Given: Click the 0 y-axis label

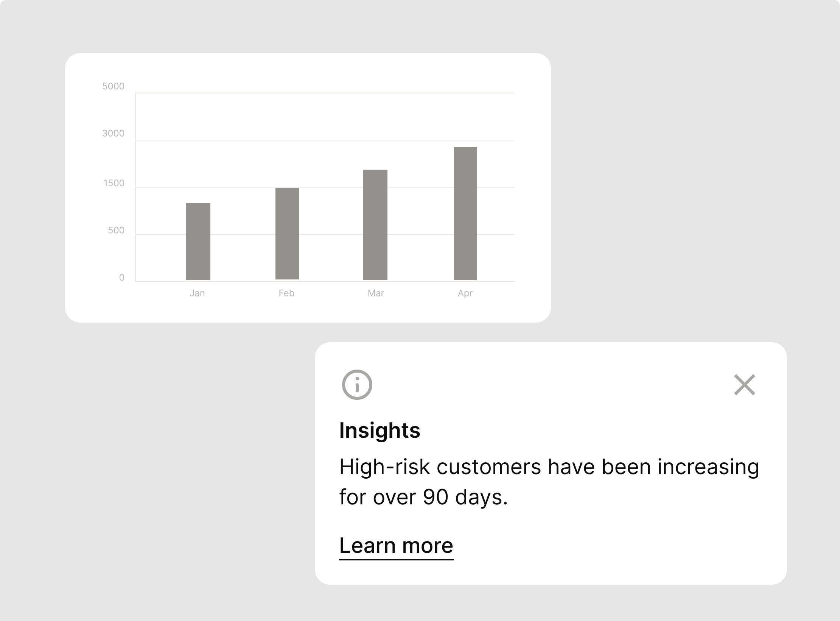Looking at the screenshot, I should pos(122,277).
